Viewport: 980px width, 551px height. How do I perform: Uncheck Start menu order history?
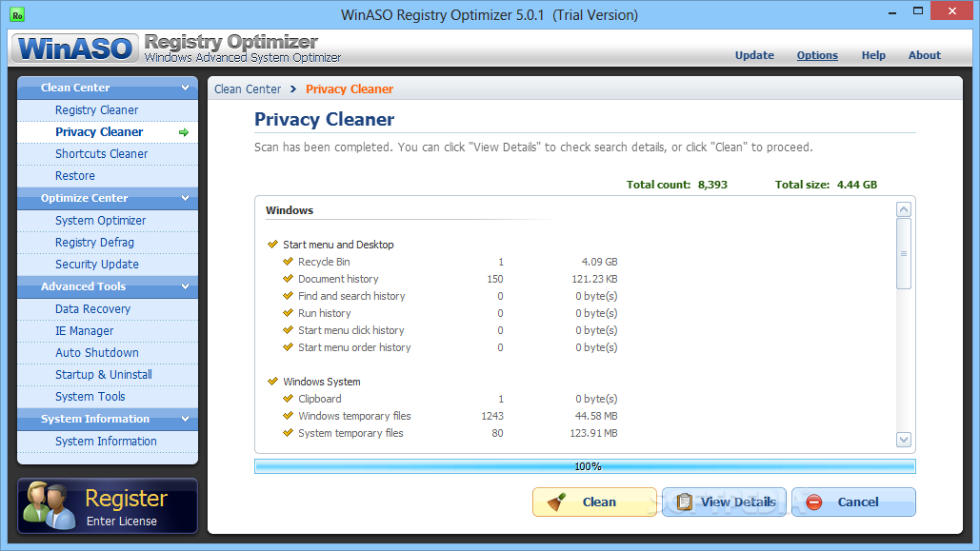coord(288,347)
